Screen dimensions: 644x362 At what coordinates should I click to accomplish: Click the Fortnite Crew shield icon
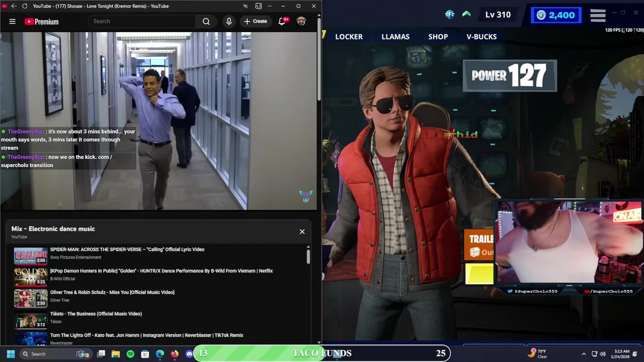tap(450, 14)
